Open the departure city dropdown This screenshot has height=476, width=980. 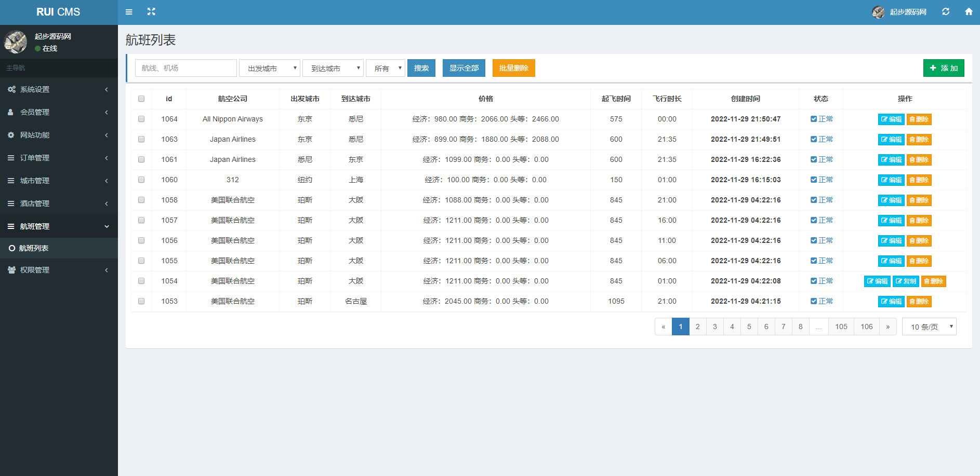270,68
